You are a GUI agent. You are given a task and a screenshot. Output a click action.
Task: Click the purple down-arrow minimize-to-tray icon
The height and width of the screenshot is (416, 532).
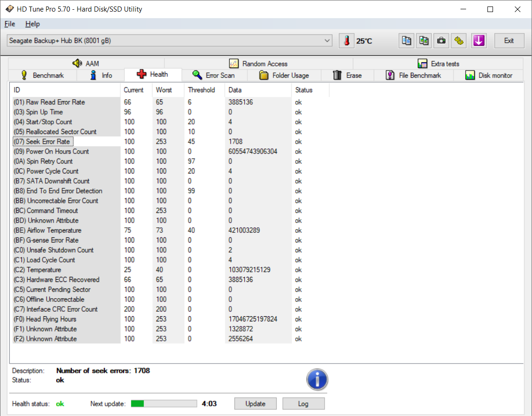pyautogui.click(x=479, y=41)
